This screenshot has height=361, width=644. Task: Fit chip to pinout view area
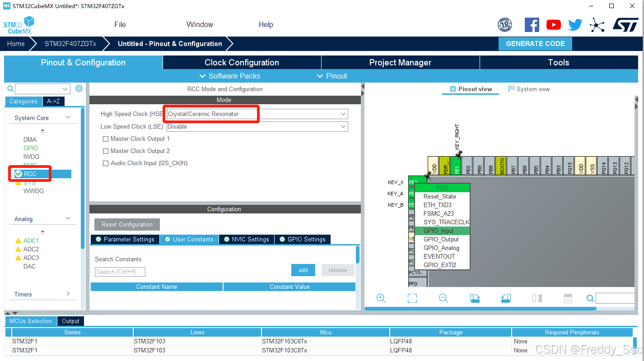[412, 298]
